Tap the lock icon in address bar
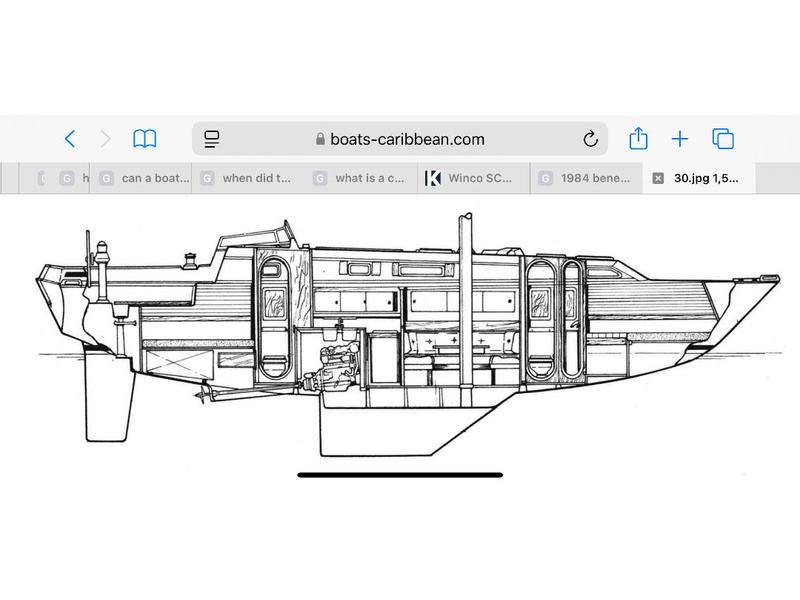Viewport: 800px width, 600px height. [320, 140]
